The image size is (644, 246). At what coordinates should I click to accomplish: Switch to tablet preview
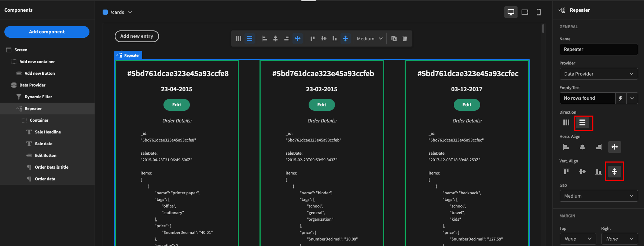pyautogui.click(x=525, y=12)
